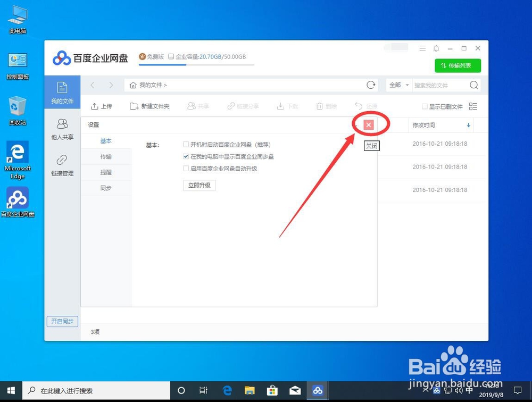Click the 百度企业网盘 logo in title bar
Image resolution: width=532 pixels, height=402 pixels.
pos(90,58)
